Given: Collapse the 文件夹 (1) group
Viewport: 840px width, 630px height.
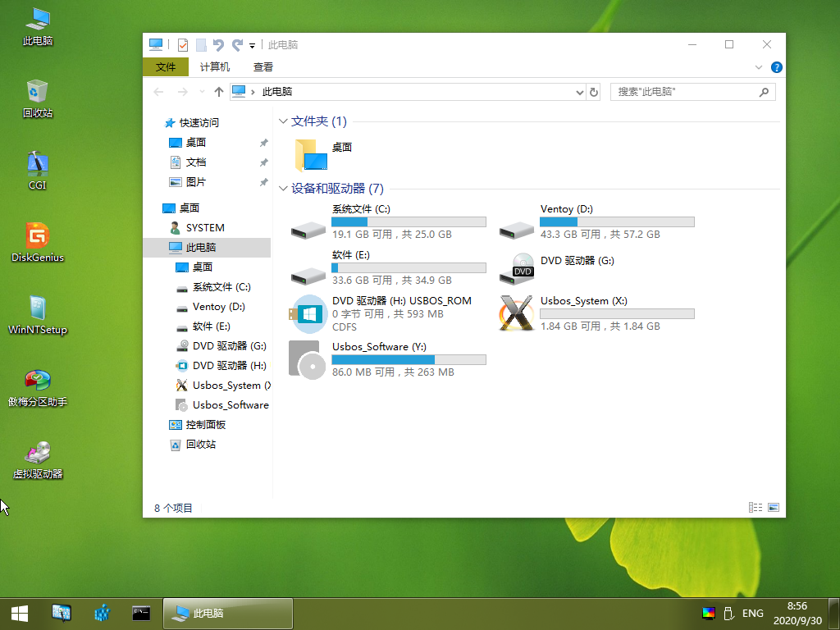Looking at the screenshot, I should coord(284,121).
